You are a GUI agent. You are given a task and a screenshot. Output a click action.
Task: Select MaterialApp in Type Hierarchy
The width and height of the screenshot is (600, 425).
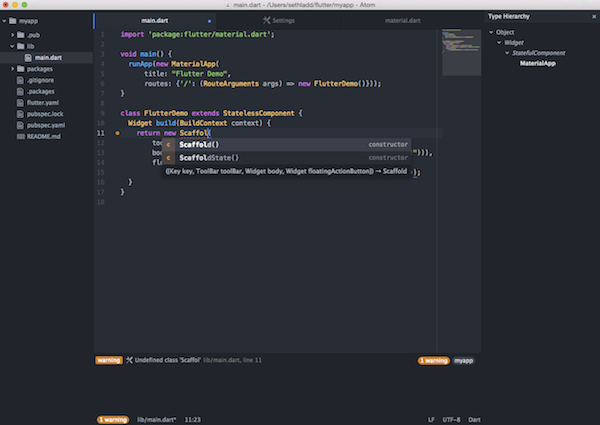pos(538,64)
